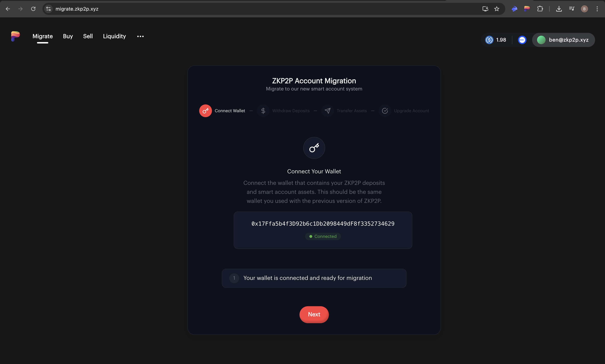Click the green account avatar
The height and width of the screenshot is (364, 605).
tap(541, 40)
